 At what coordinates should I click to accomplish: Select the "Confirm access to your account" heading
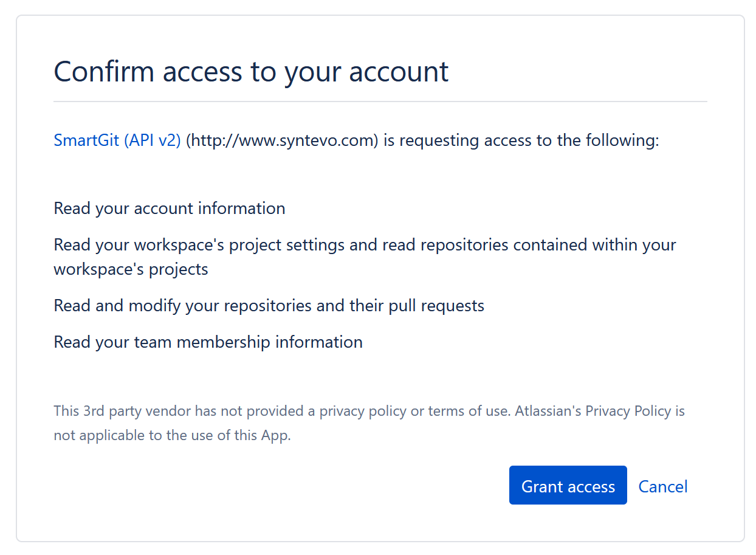click(x=251, y=72)
